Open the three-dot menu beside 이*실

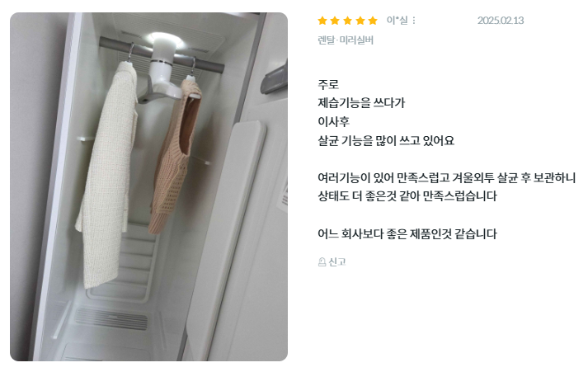coord(414,21)
